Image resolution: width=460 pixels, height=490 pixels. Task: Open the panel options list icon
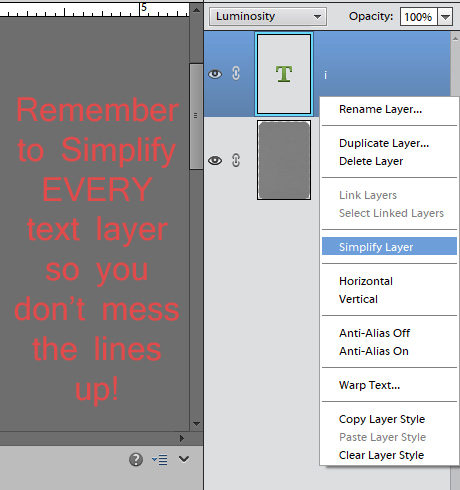pos(160,460)
